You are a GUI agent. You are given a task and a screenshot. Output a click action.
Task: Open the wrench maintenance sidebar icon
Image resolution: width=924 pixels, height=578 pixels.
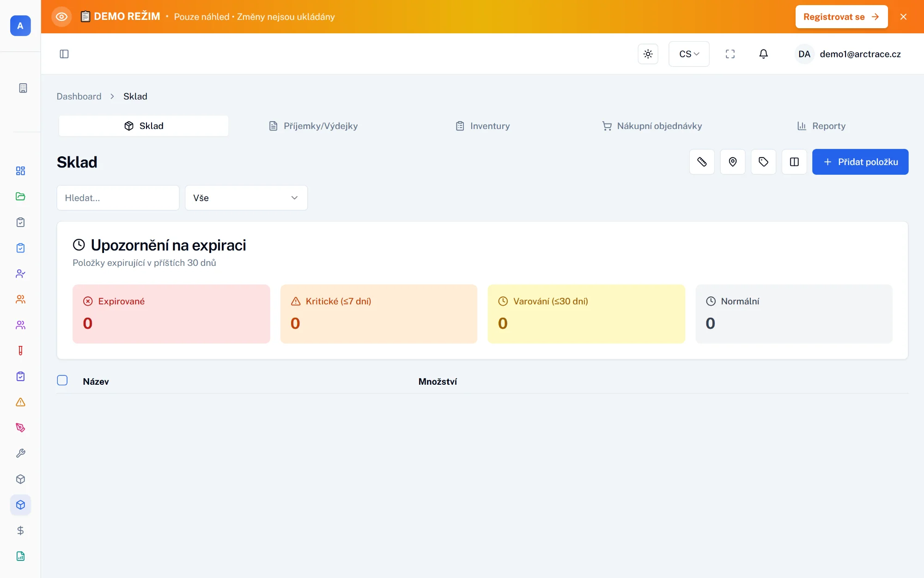tap(20, 453)
